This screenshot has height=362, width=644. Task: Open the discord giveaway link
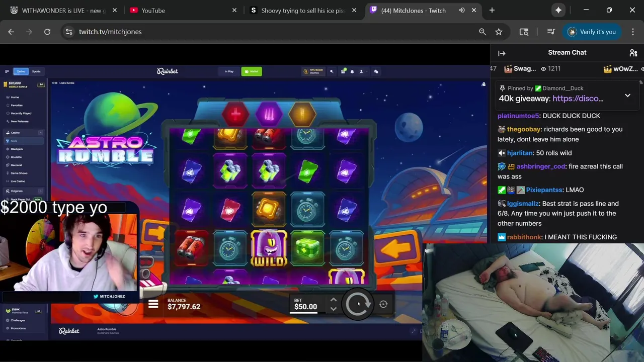pos(578,99)
